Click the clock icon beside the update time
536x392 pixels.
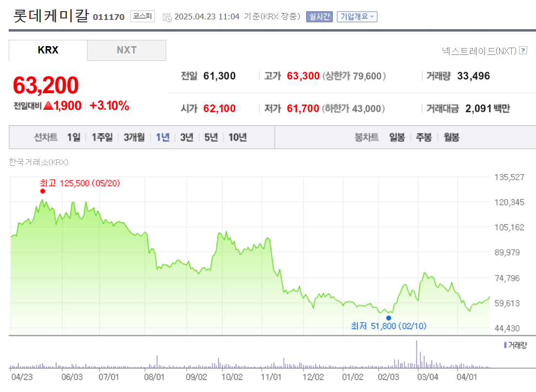point(167,16)
